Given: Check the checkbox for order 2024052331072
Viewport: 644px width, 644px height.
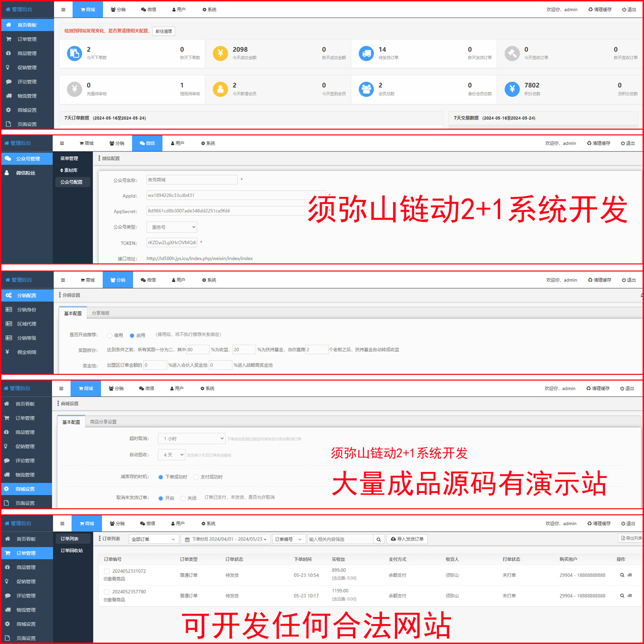Looking at the screenshot, I should click(x=106, y=571).
